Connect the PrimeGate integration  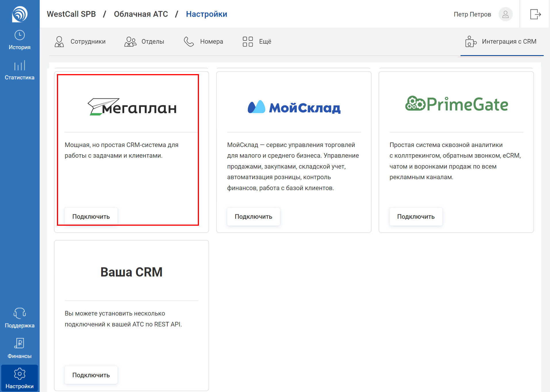point(416,217)
